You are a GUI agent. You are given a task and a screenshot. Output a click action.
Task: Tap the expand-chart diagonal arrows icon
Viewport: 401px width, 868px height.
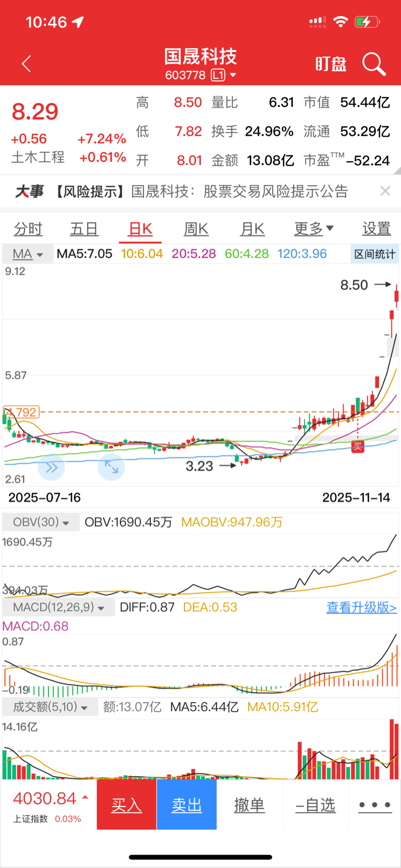click(x=111, y=467)
